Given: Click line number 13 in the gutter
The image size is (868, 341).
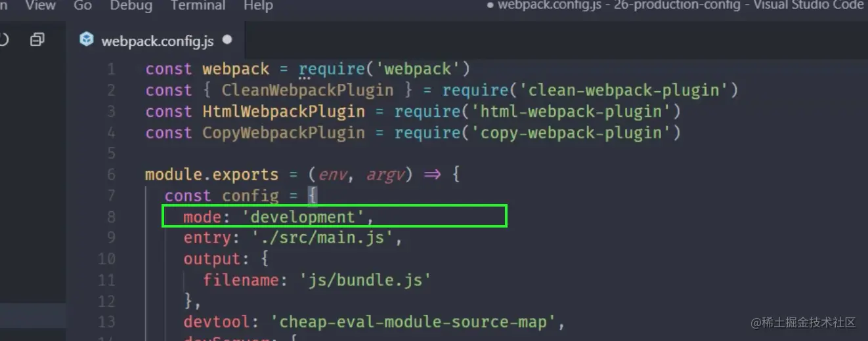Looking at the screenshot, I should pyautogui.click(x=106, y=321).
